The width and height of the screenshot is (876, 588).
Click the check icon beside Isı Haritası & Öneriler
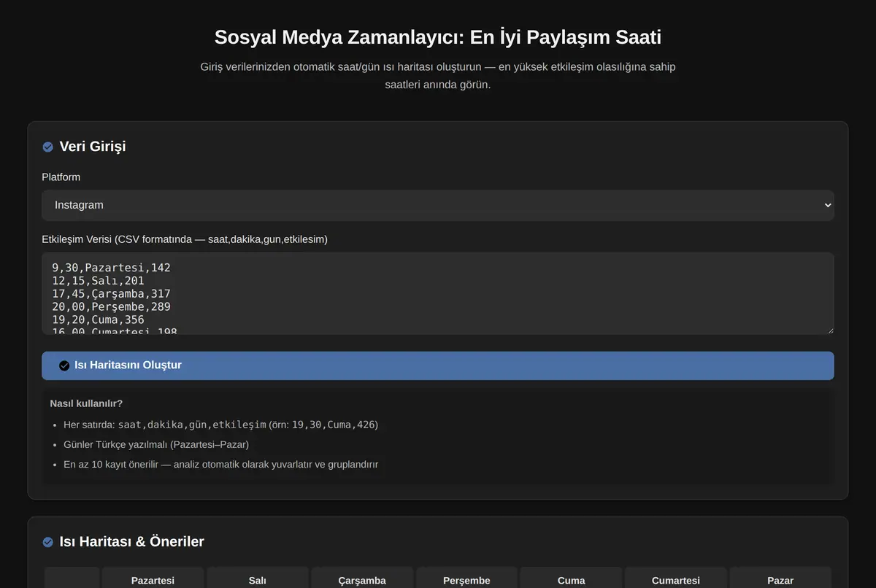[x=48, y=542]
